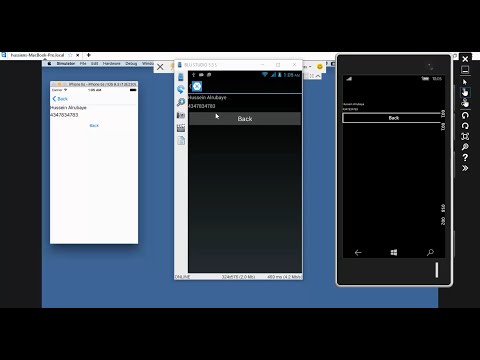Viewport: 480px width, 360px height.
Task: Click the Back button in Windows Phone app
Action: pos(393,118)
